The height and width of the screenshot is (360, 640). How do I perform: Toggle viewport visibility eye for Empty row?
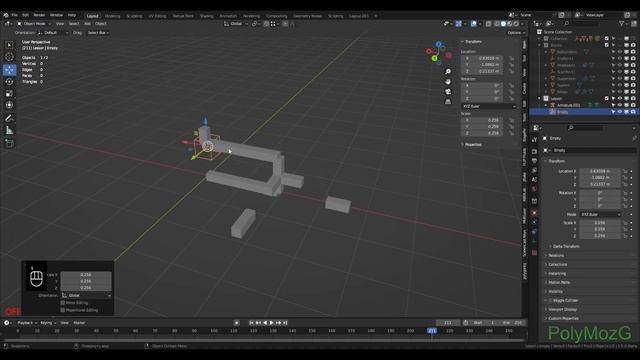pos(620,112)
